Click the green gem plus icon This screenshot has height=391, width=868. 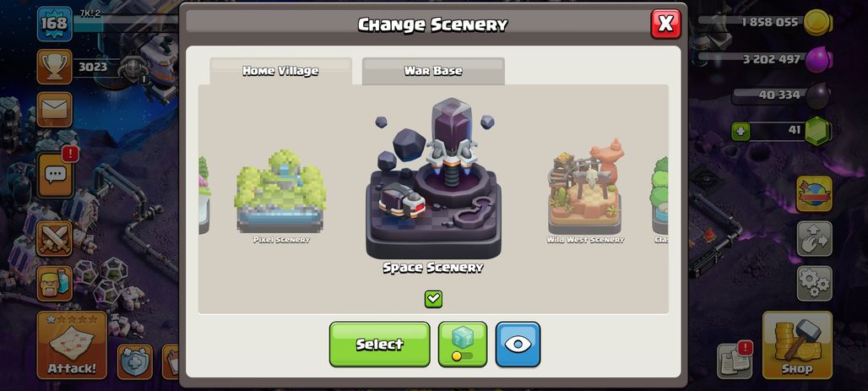740,132
